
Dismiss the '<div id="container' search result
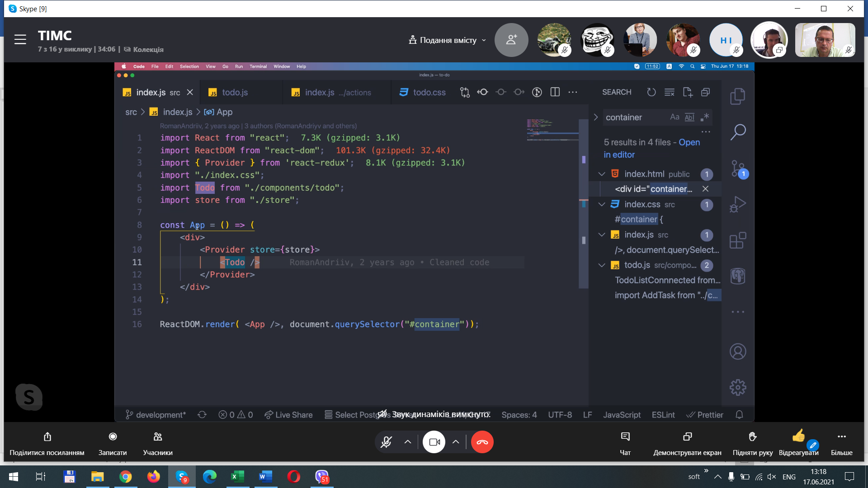coord(705,189)
